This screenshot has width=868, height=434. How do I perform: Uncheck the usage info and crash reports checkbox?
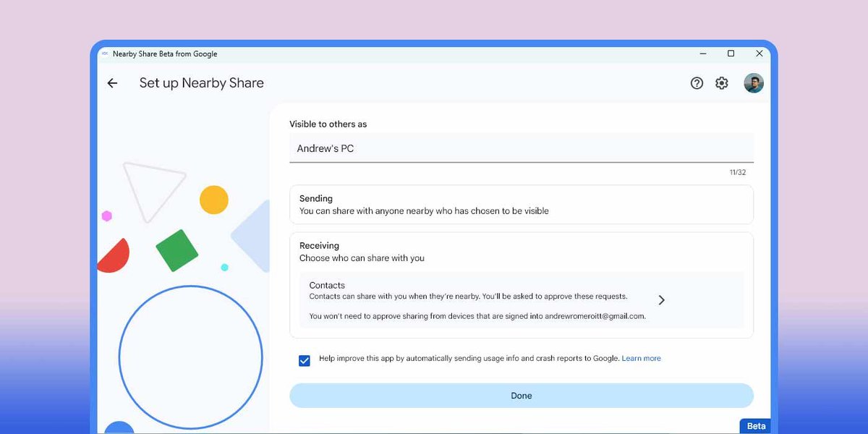coord(305,360)
